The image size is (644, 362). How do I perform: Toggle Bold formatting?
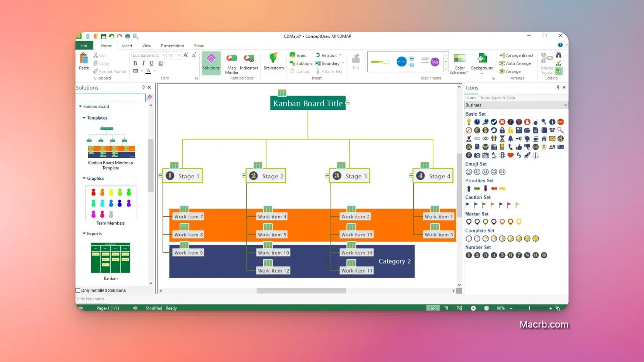pyautogui.click(x=135, y=63)
